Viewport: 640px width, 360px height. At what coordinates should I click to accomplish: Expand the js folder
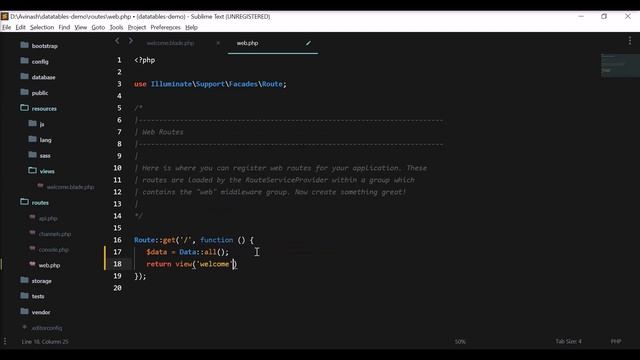(x=33, y=123)
